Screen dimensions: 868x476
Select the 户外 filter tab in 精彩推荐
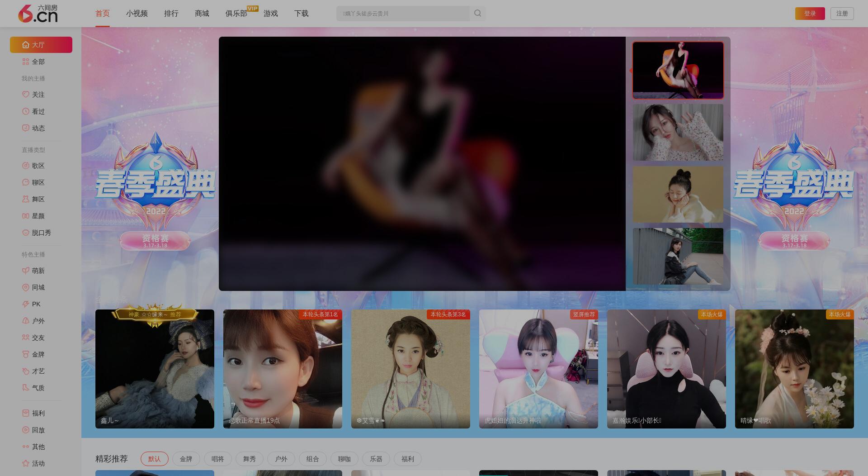click(x=281, y=459)
